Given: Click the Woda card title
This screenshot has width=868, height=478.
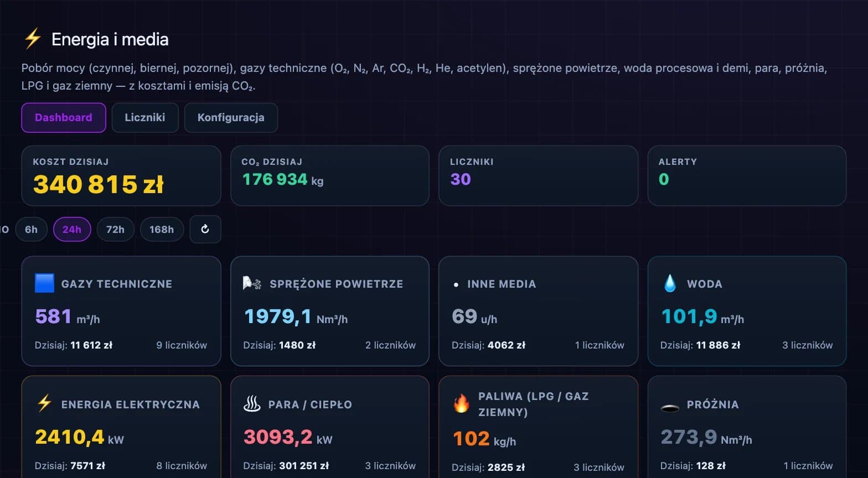Looking at the screenshot, I should tap(705, 284).
